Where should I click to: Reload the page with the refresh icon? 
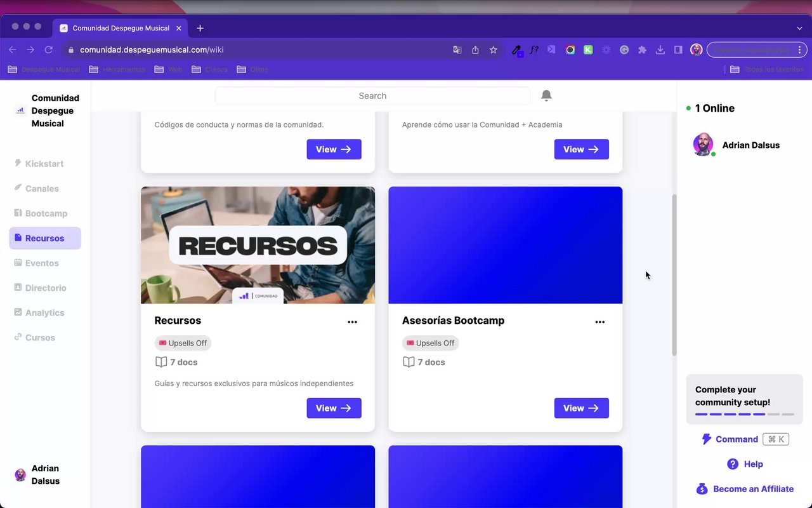(x=48, y=50)
